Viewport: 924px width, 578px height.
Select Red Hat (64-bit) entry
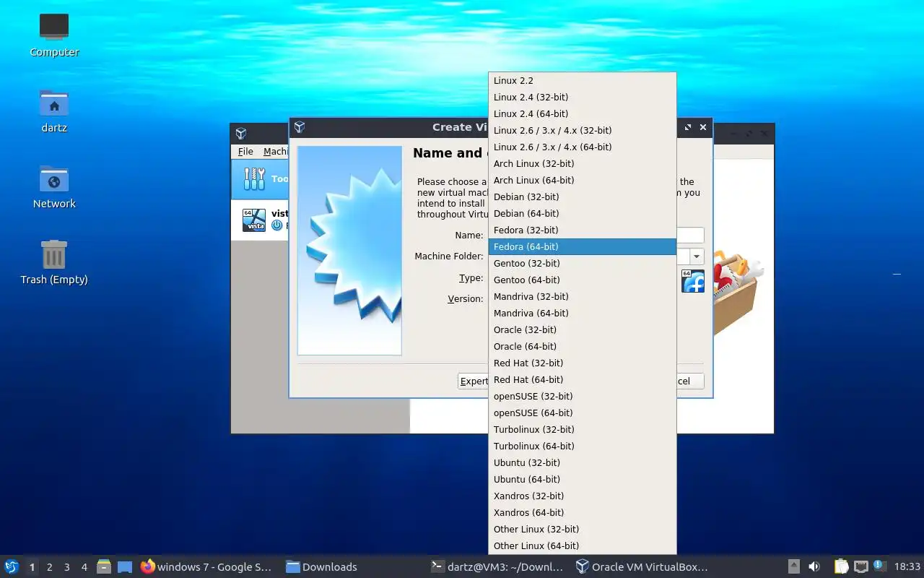click(583, 379)
